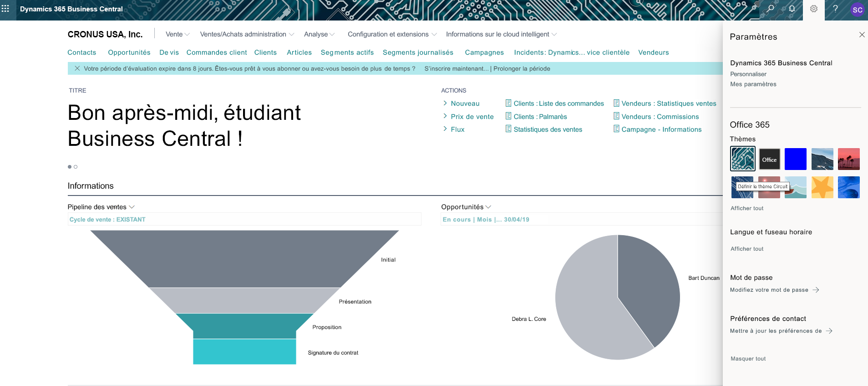Open the Devis list
The height and width of the screenshot is (386, 868).
click(169, 52)
